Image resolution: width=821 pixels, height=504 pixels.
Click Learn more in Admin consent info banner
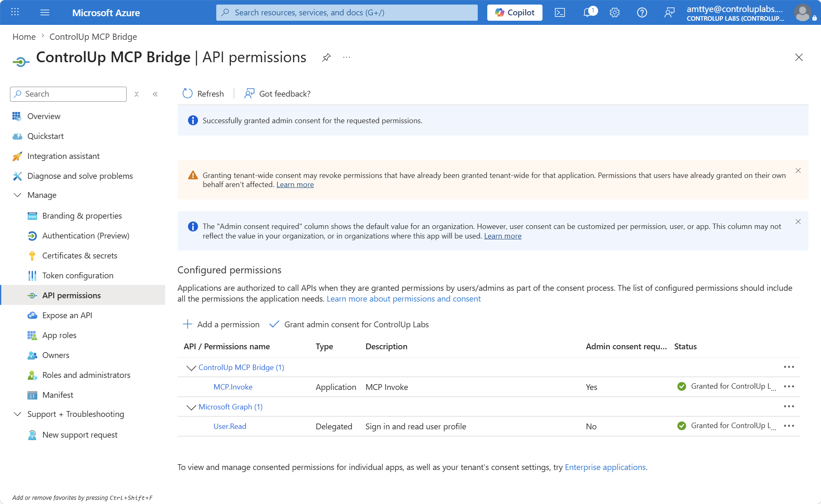(x=503, y=236)
